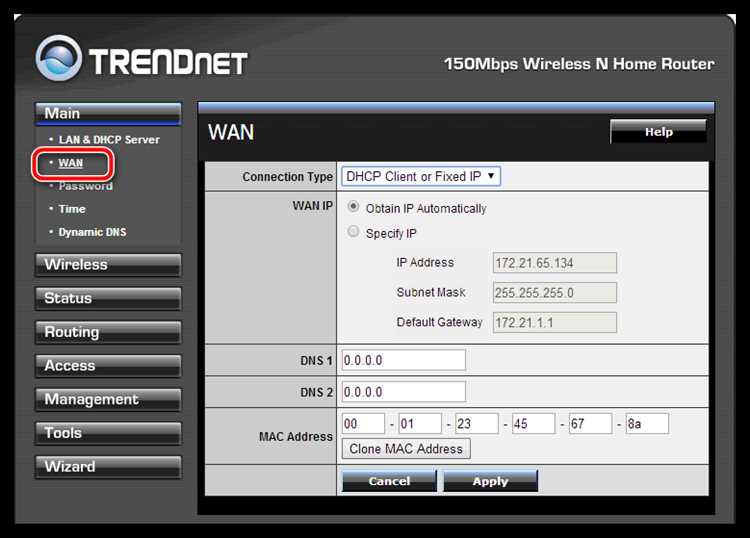Open the Routing menu section
750x538 pixels.
(x=108, y=332)
